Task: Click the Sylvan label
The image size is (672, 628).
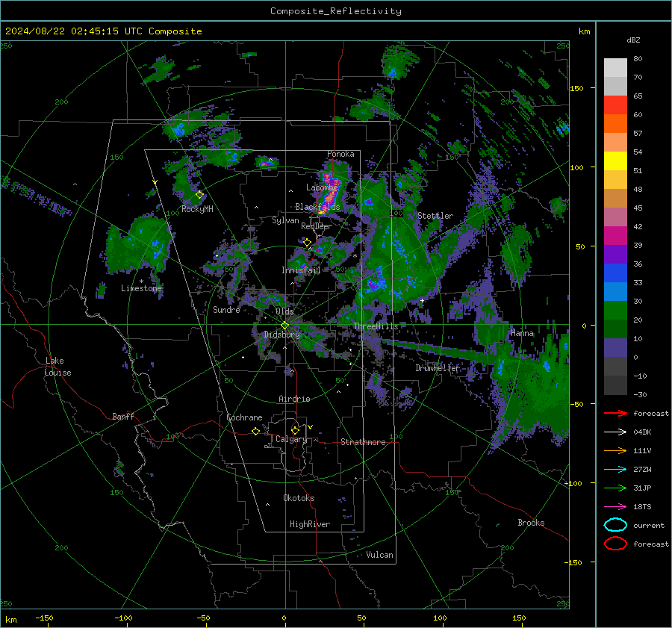Action: (x=285, y=220)
